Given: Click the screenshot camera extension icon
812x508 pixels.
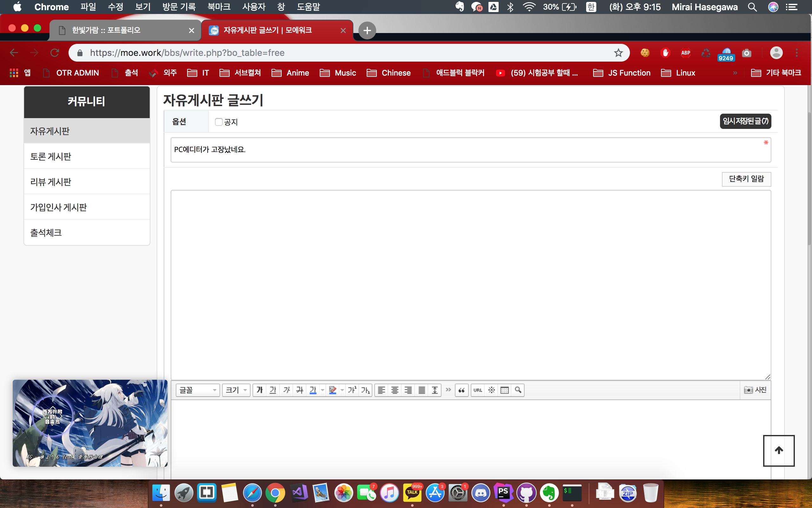Looking at the screenshot, I should (746, 53).
